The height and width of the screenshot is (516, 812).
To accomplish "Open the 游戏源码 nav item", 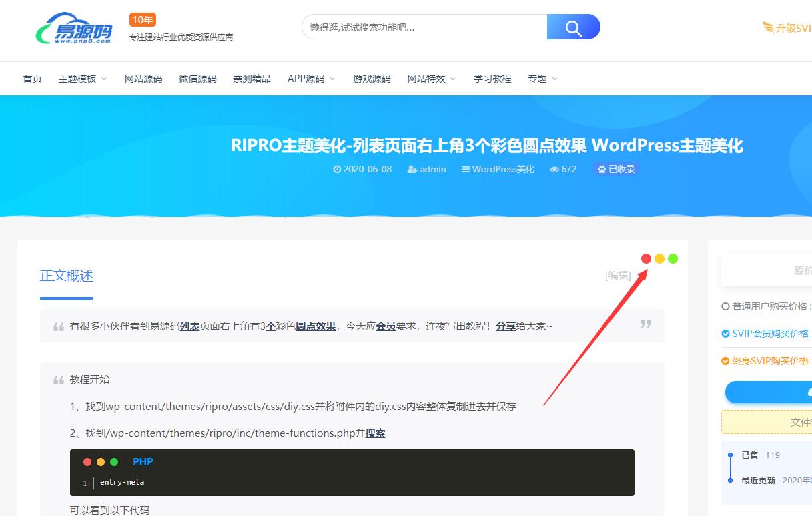I will click(372, 79).
